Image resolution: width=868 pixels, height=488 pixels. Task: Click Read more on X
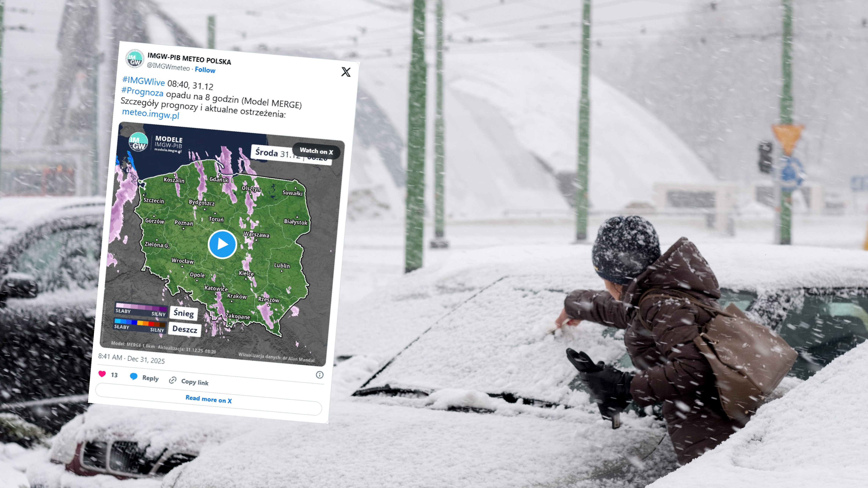click(209, 399)
